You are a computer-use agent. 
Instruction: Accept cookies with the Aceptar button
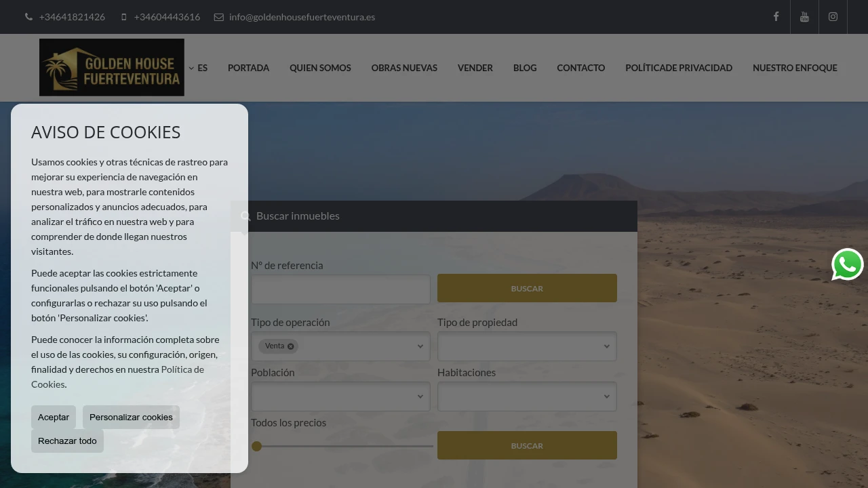click(54, 418)
